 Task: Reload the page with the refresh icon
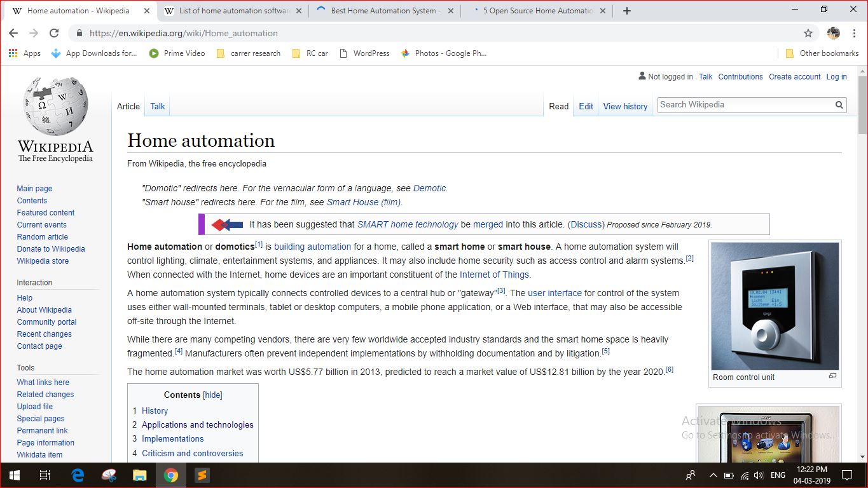tap(54, 33)
